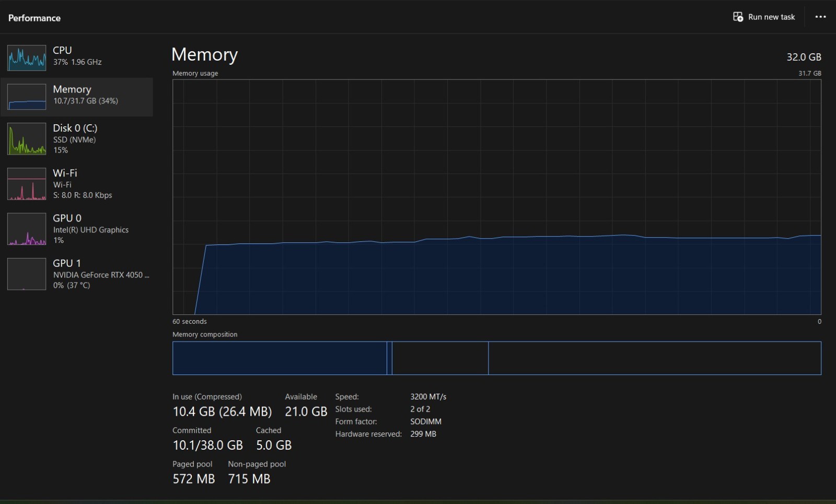Click the 31.7 GB graph maximum label
Screen dimensions: 836x504
pyautogui.click(x=810, y=73)
